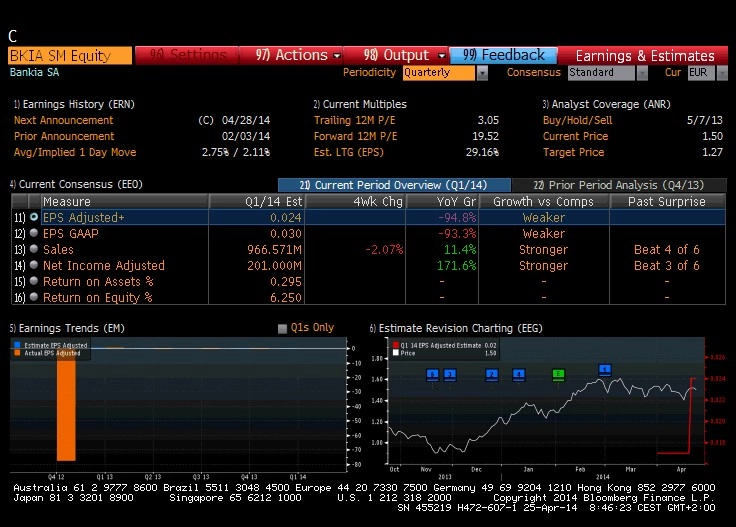736x527 pixels.
Task: Open the Cur EUR currency dropdown
Action: pos(722,73)
